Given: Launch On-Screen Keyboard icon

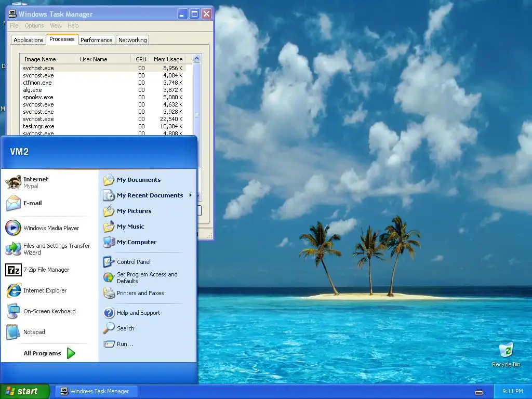Looking at the screenshot, I should click(x=13, y=311).
